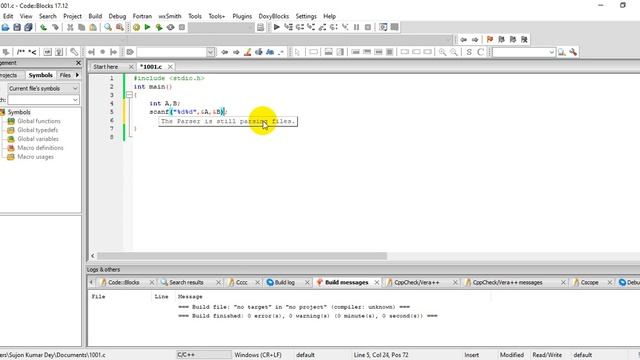
Task: Open the Debug menu
Action: (117, 16)
